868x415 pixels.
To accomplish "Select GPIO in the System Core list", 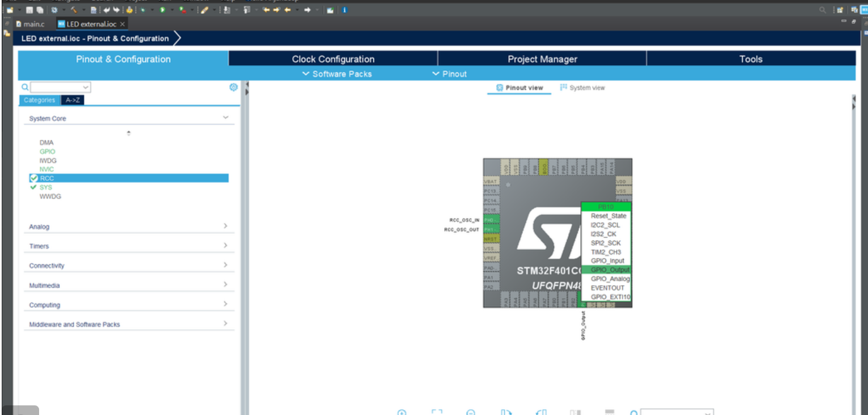I will click(46, 151).
